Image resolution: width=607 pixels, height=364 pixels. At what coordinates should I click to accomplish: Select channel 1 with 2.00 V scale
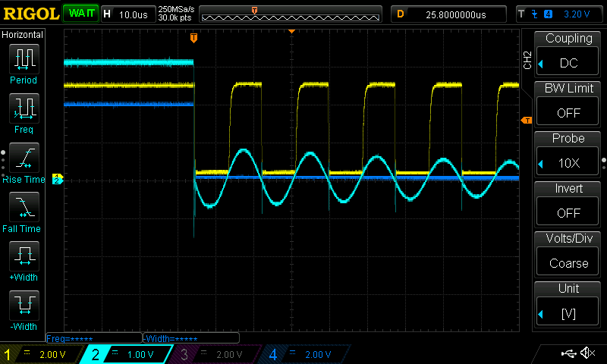click(x=42, y=354)
